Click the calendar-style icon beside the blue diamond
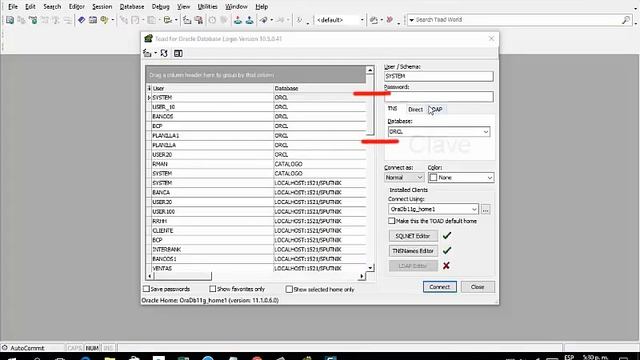Image resolution: width=640 pixels, height=360 pixels. (93, 20)
